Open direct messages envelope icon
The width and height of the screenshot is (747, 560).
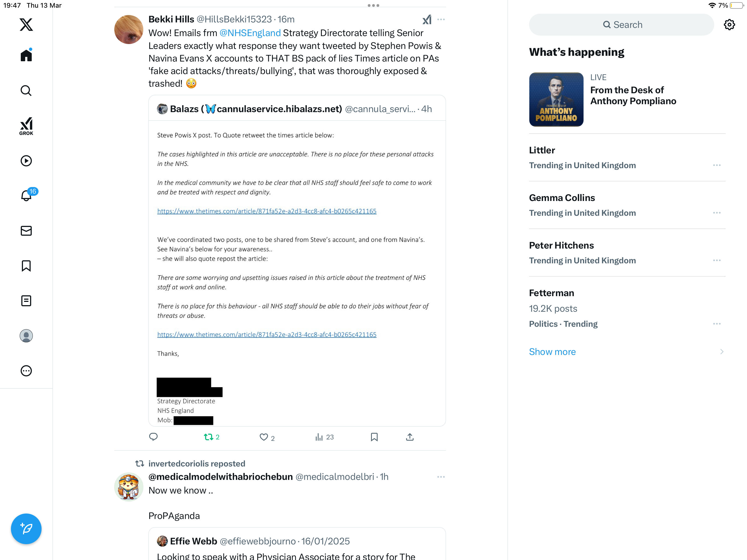tap(26, 231)
